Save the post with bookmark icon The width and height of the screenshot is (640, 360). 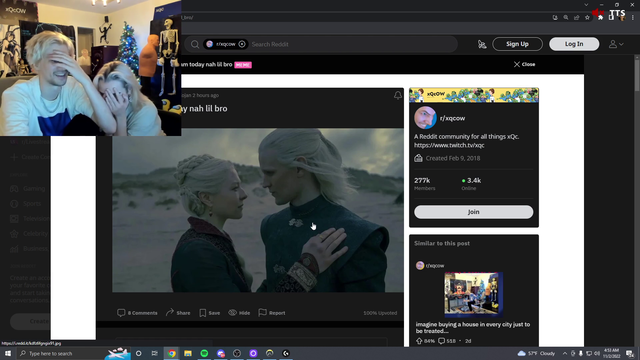[x=209, y=313]
